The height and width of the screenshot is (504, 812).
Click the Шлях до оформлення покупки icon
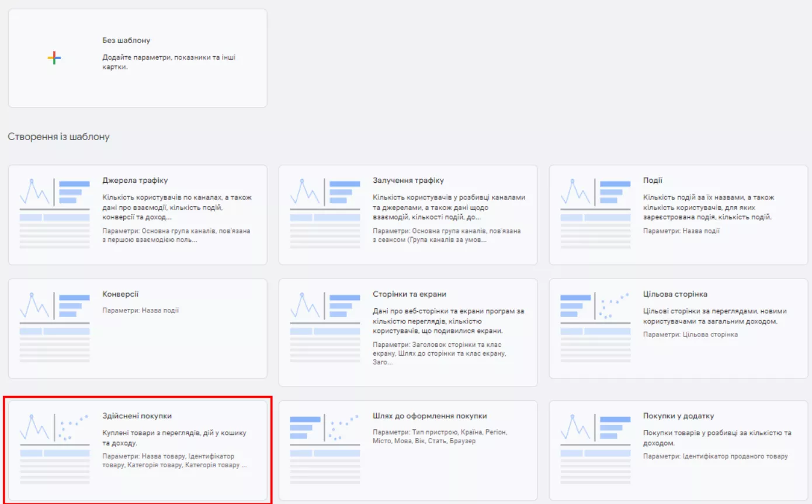point(325,449)
